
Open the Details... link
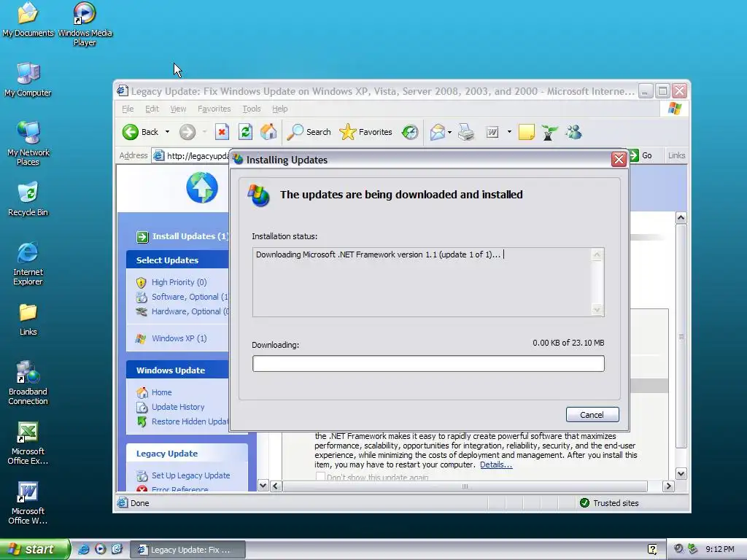tap(496, 464)
